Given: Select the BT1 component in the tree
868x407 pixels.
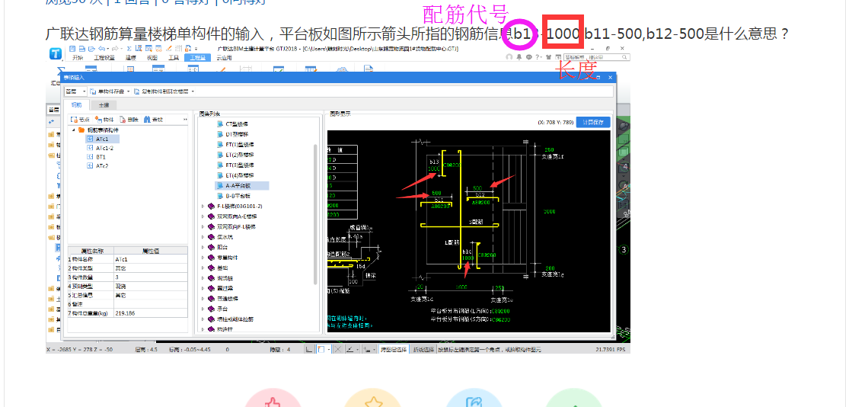Looking at the screenshot, I should 101,157.
